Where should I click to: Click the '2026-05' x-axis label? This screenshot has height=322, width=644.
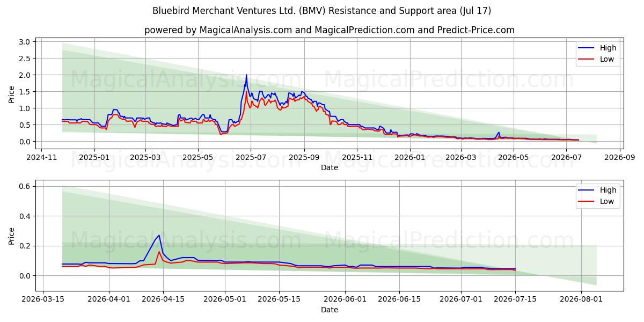tap(514, 157)
